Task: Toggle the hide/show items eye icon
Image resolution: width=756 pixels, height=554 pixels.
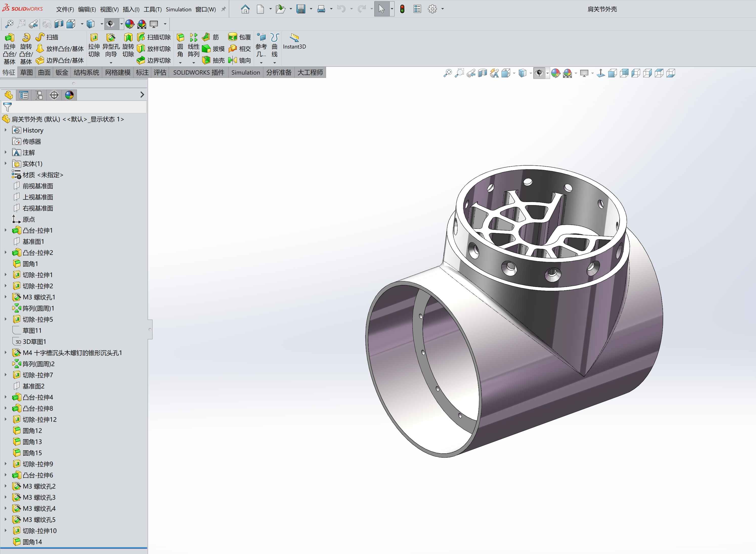Action: coord(539,73)
